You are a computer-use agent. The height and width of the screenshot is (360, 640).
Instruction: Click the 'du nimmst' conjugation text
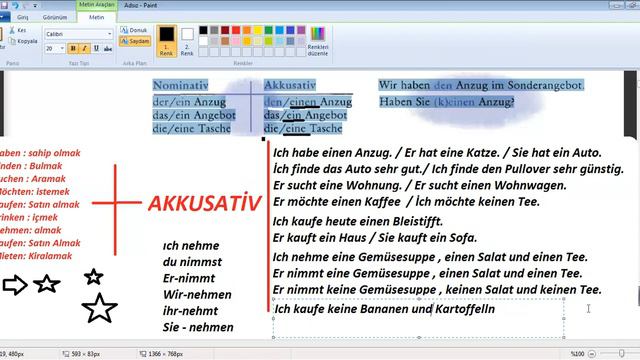click(192, 262)
